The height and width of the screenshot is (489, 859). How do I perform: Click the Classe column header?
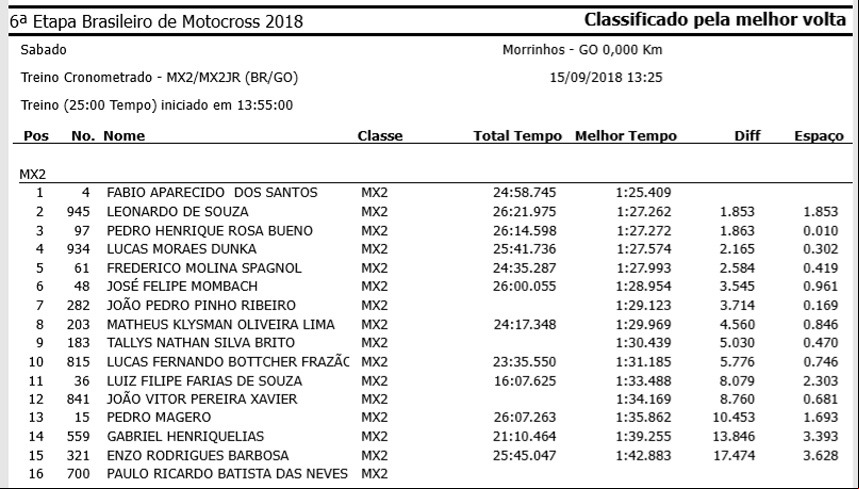click(380, 136)
